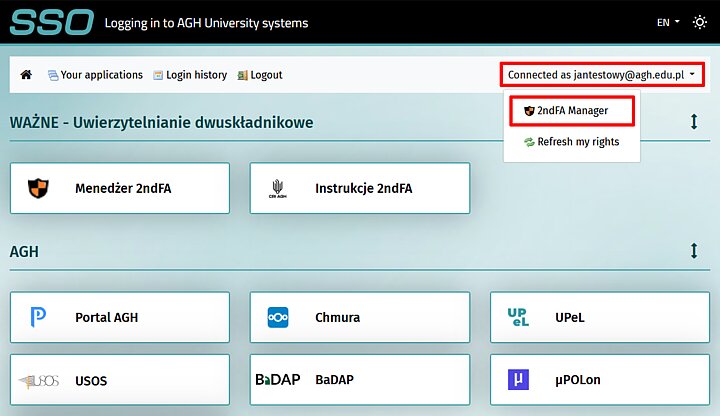Open the EN language dropdown

[x=668, y=22]
